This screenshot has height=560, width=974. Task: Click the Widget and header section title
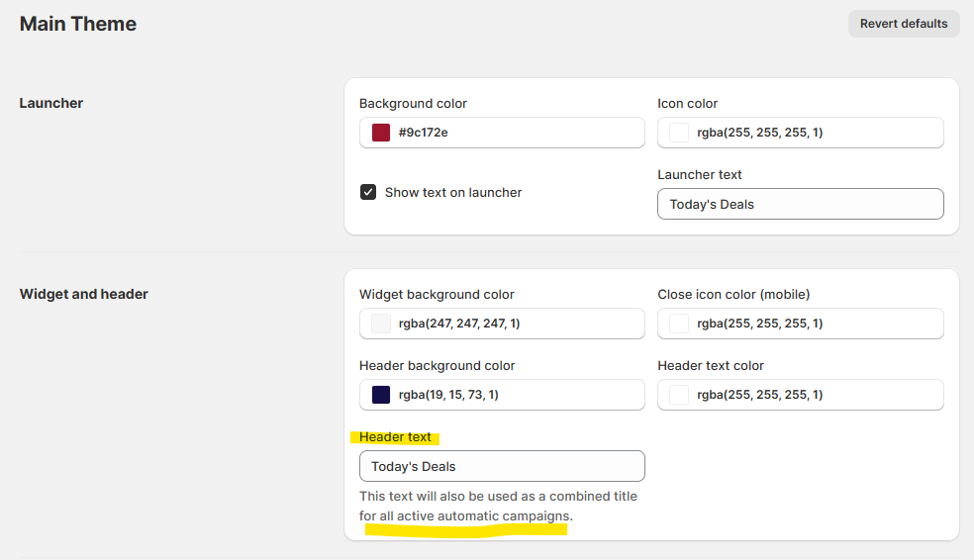tap(84, 294)
